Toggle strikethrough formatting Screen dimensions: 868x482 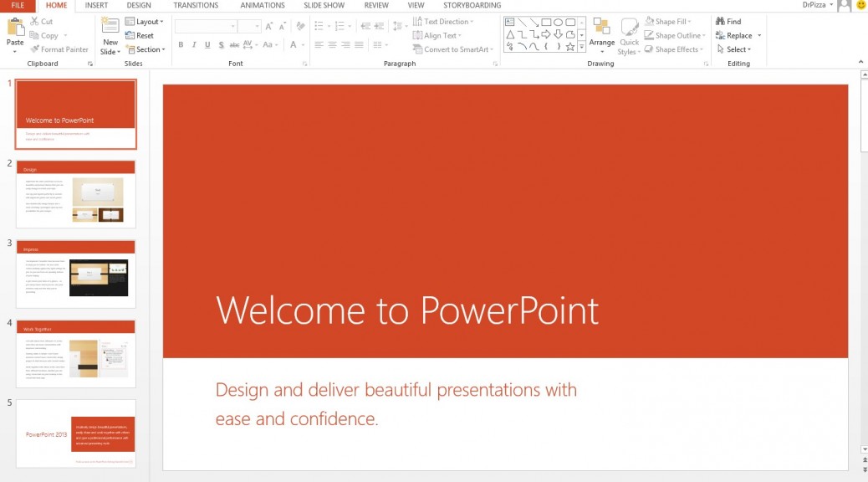pos(234,45)
